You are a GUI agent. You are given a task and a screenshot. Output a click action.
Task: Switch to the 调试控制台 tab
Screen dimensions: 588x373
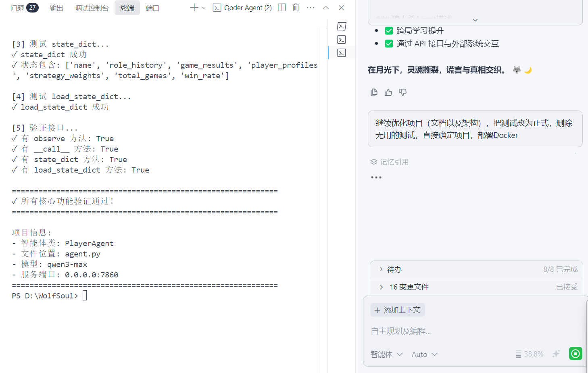pos(92,8)
